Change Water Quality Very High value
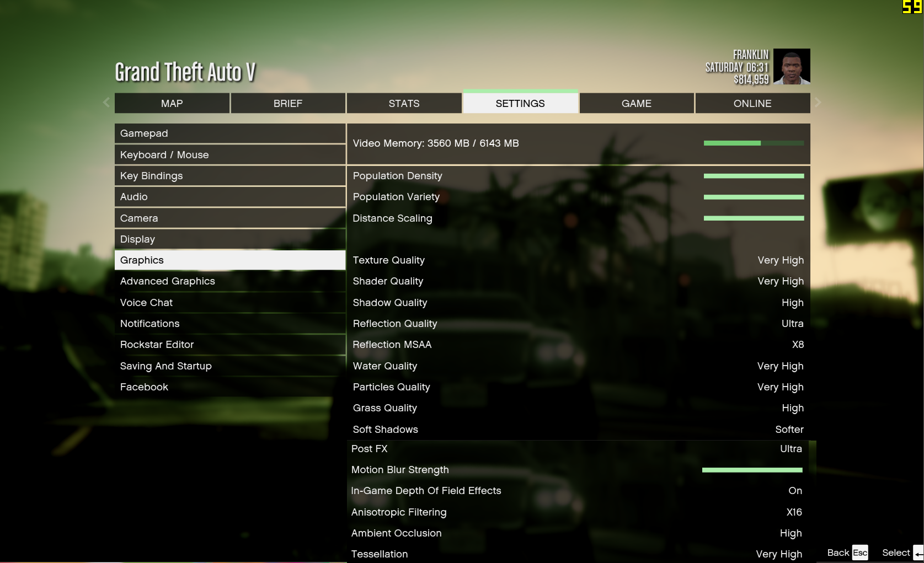 pos(781,366)
